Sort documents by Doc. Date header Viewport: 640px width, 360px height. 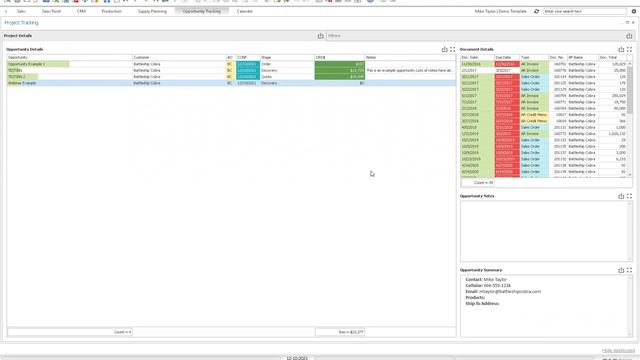477,58
